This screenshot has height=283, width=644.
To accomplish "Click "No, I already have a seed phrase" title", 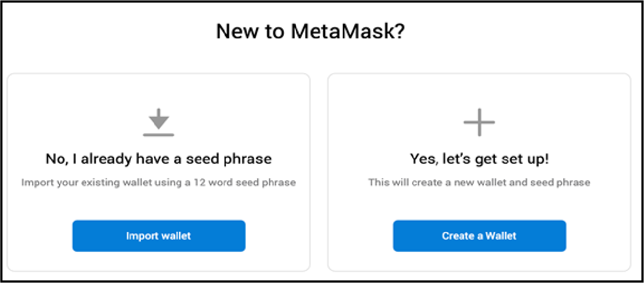I will [x=158, y=159].
